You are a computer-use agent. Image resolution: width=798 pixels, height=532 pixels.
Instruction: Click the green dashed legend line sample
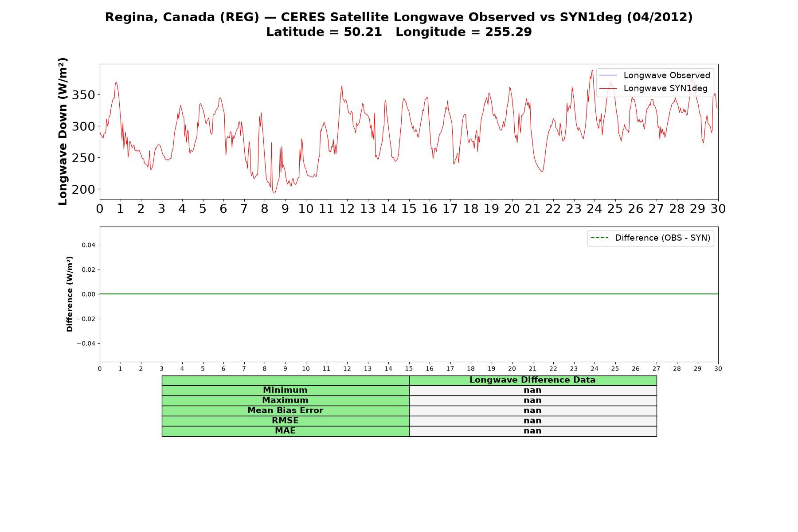click(599, 238)
